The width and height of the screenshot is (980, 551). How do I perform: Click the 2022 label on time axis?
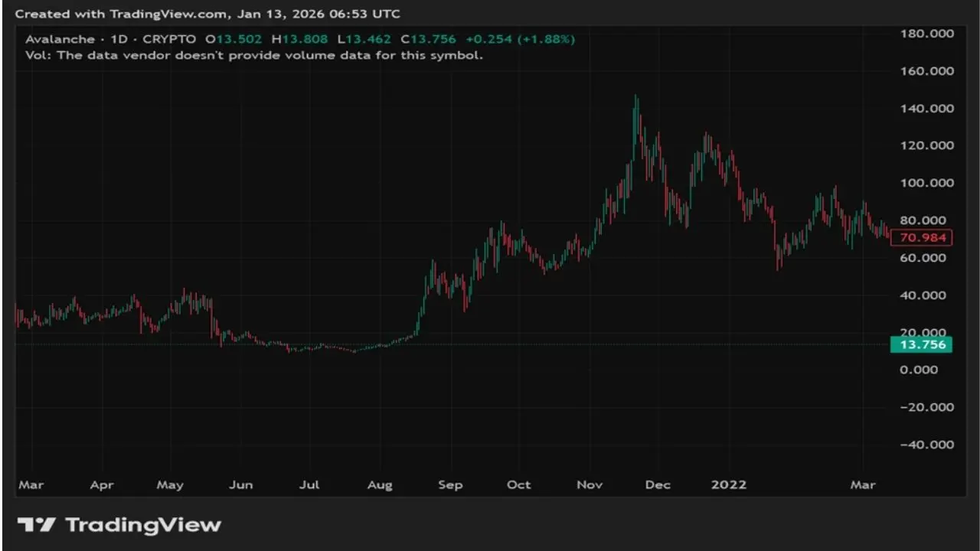coord(729,485)
